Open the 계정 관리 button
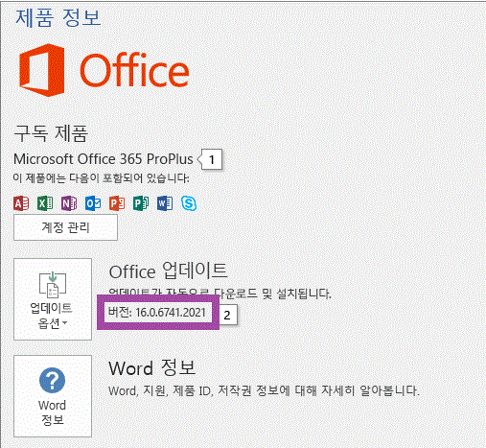This screenshot has height=448, width=486. point(65,227)
